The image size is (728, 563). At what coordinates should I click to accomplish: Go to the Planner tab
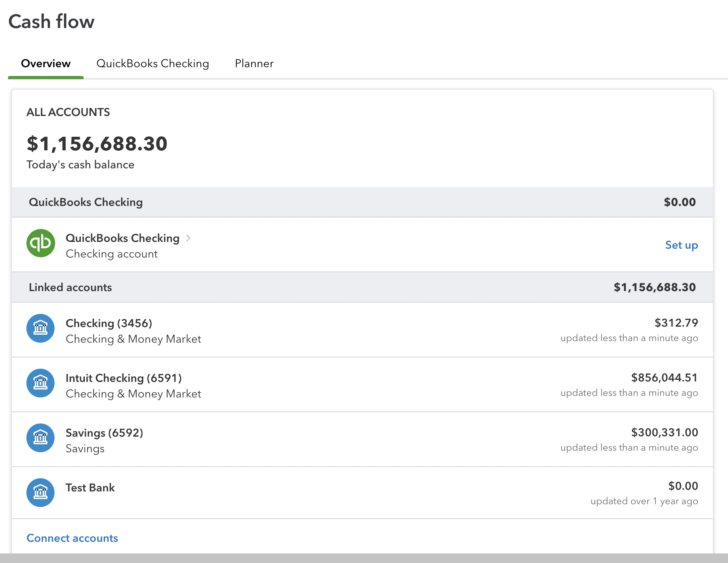[x=254, y=64]
